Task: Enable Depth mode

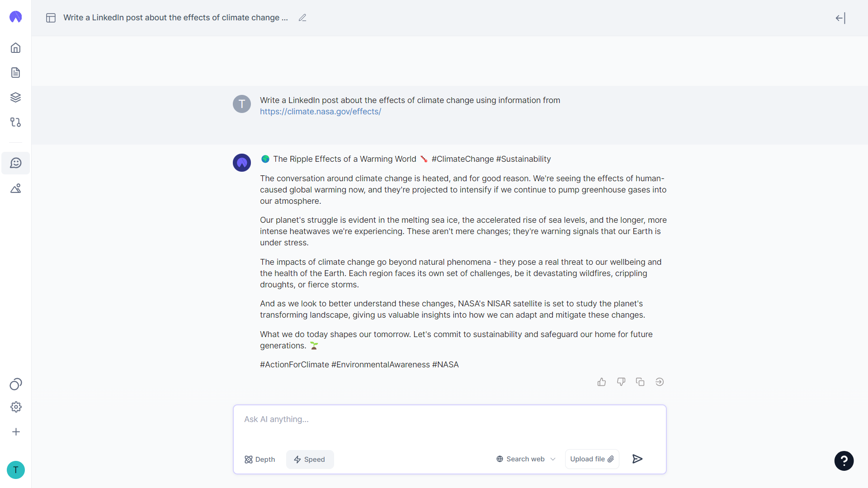Action: [260, 460]
